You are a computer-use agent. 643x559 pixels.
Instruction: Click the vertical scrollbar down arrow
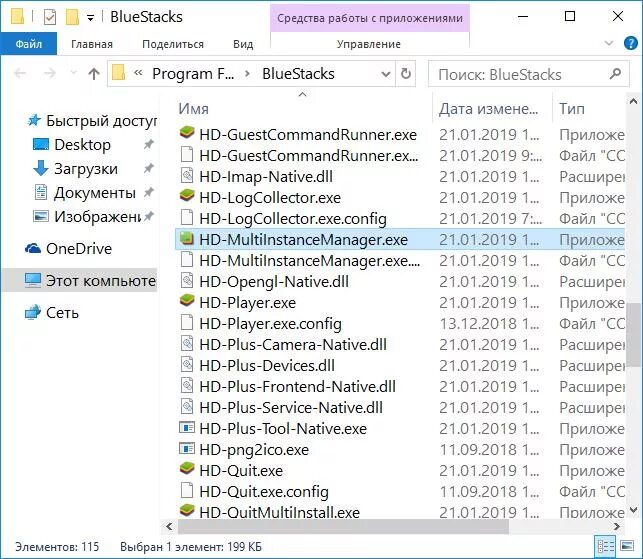click(x=633, y=511)
